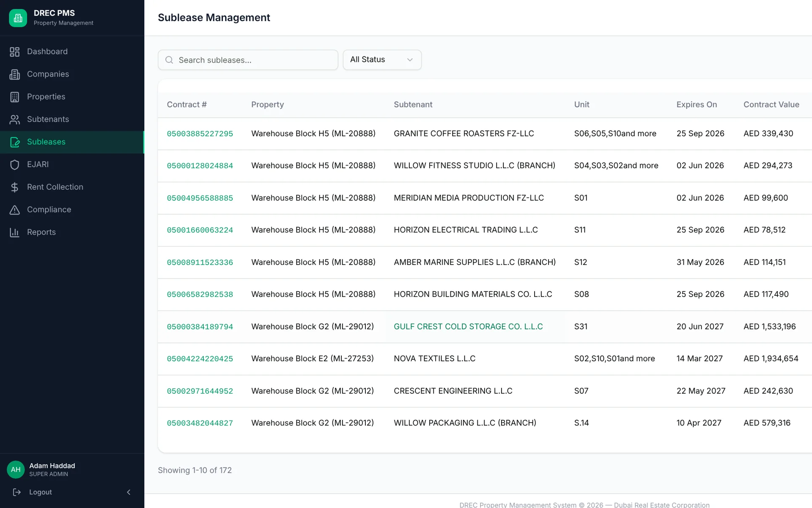
Task: Click the All Status dropdown chevron arrow
Action: (x=410, y=60)
